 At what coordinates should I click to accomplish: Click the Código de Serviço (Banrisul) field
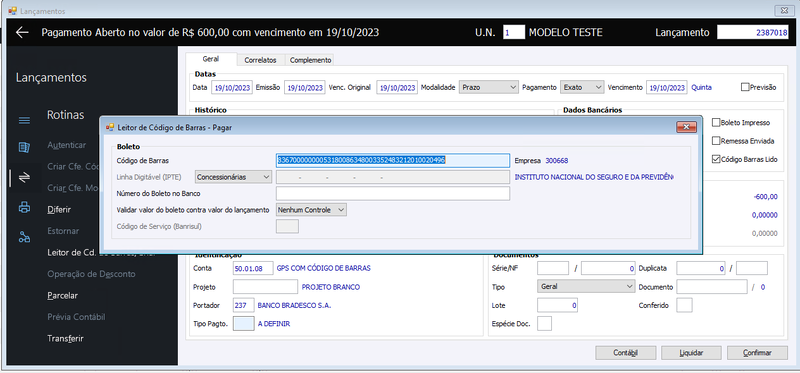click(x=287, y=226)
